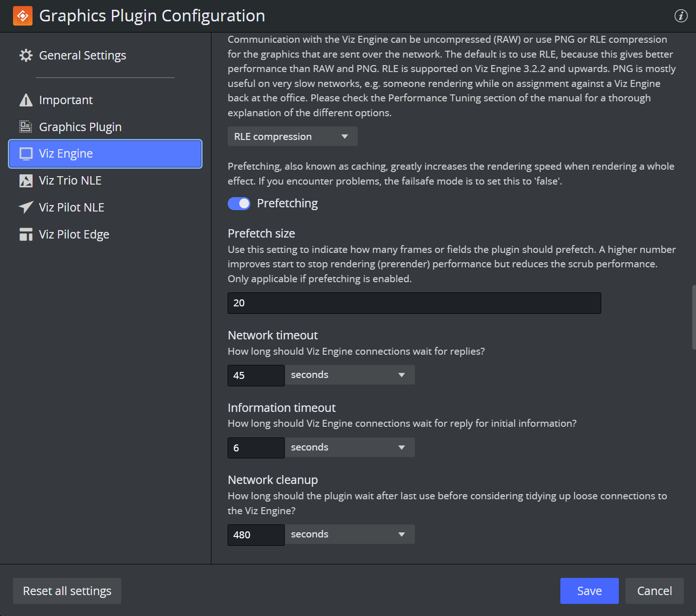Click the Prefetch size input field
This screenshot has height=616, width=696.
tap(414, 303)
